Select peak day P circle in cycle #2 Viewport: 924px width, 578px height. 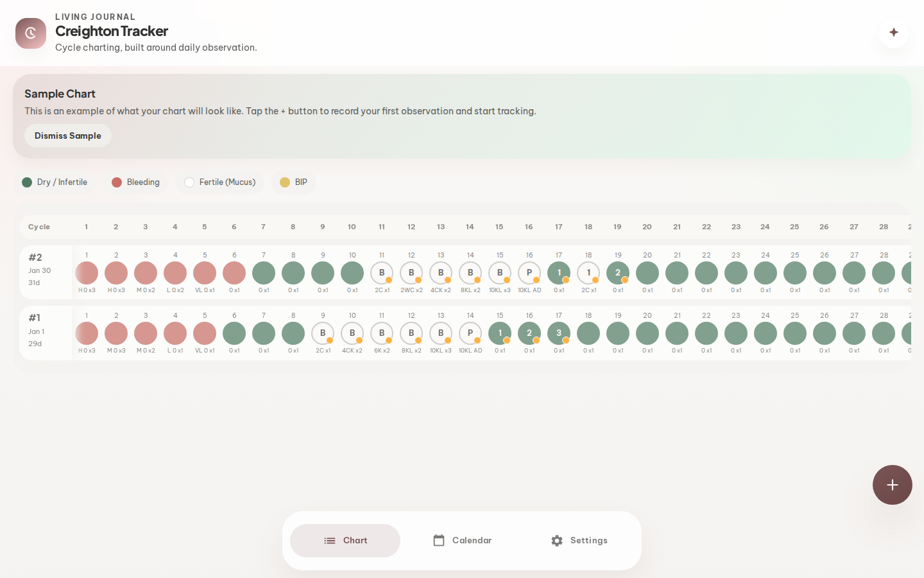(529, 273)
